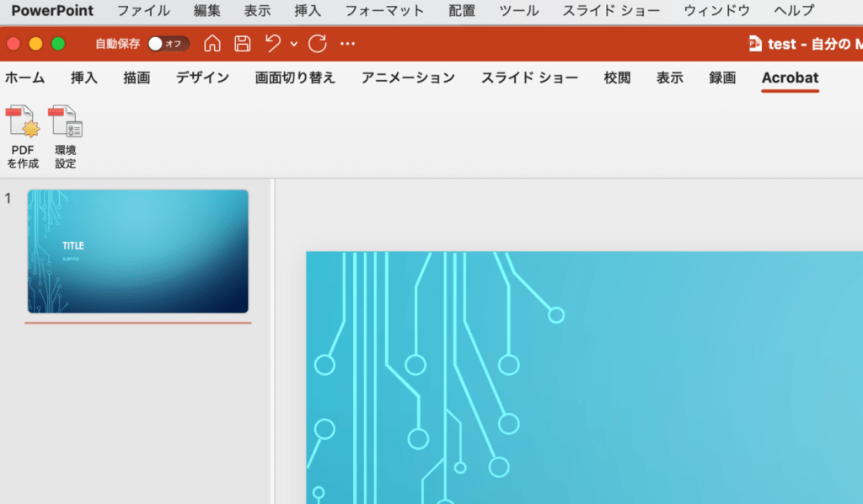Toggle the AutoSave (自動保存) switch

coord(168,44)
